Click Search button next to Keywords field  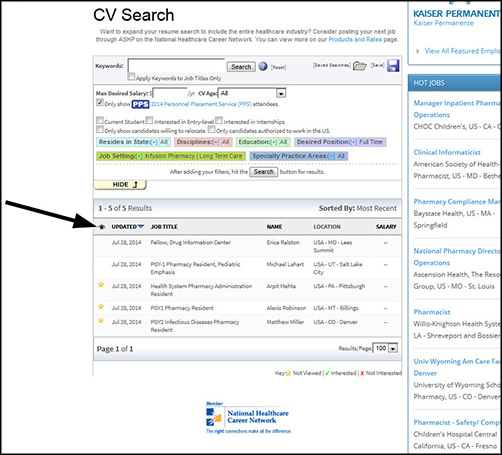pyautogui.click(x=241, y=67)
